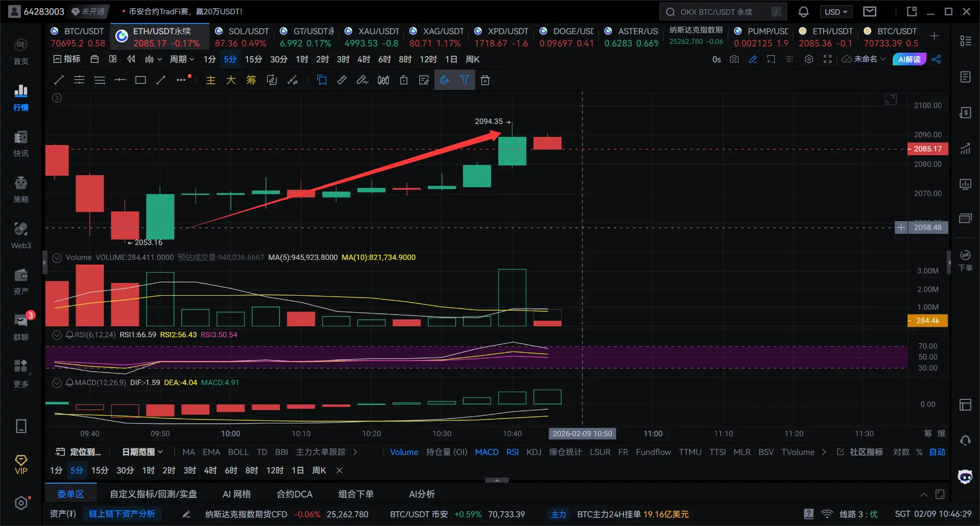Open the 策略 strategy robot icon

point(21,189)
